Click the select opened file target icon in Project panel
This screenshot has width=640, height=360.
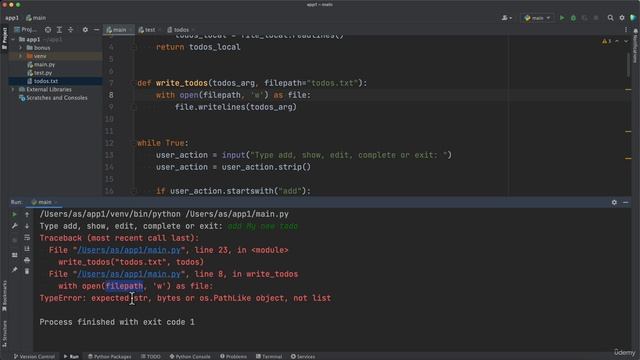48,30
